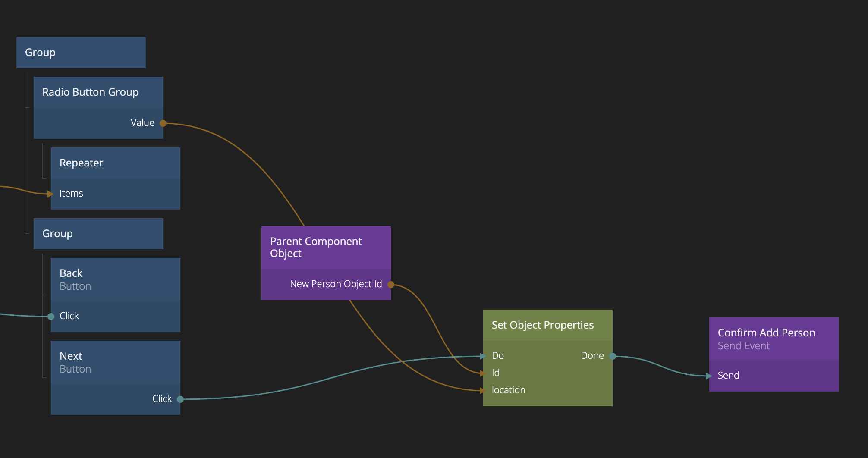This screenshot has height=458, width=868.
Task: Click the Value output port dot
Action: [x=163, y=123]
